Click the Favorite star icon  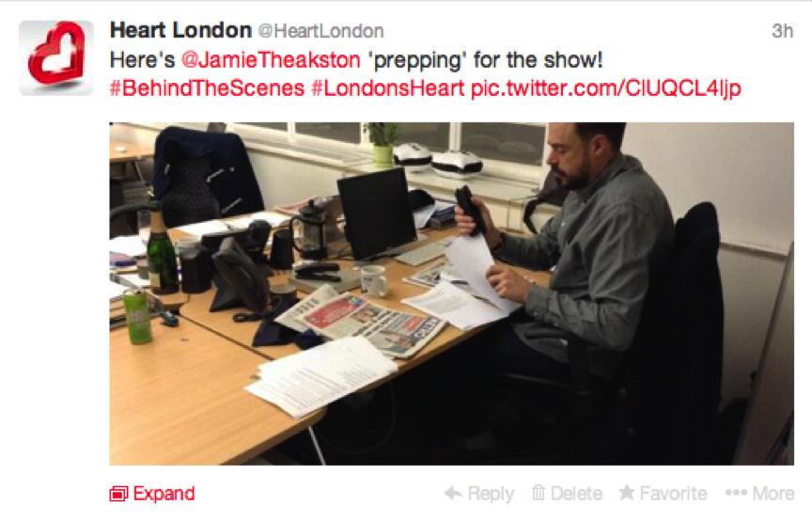(627, 493)
